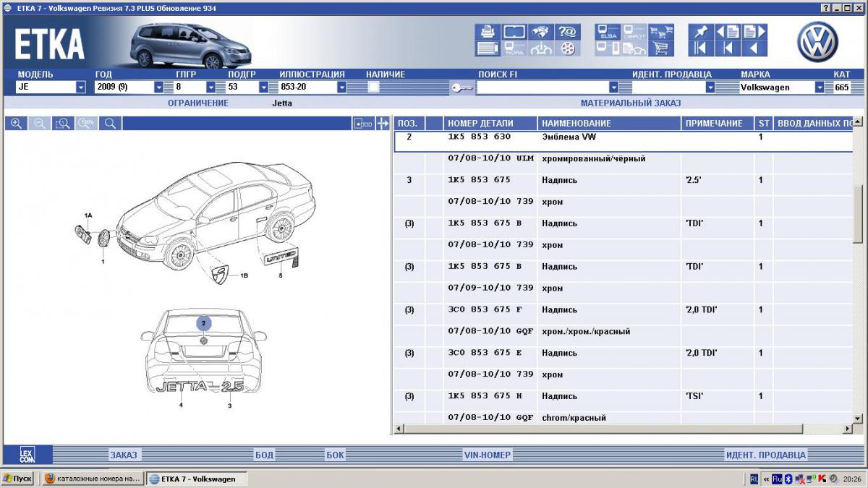Launch the ELSA link icon
868x488 pixels.
[608, 32]
